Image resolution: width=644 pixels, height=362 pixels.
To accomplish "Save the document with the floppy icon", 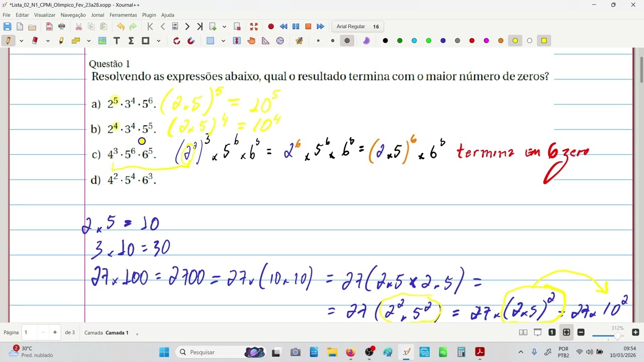I will click(x=7, y=27).
